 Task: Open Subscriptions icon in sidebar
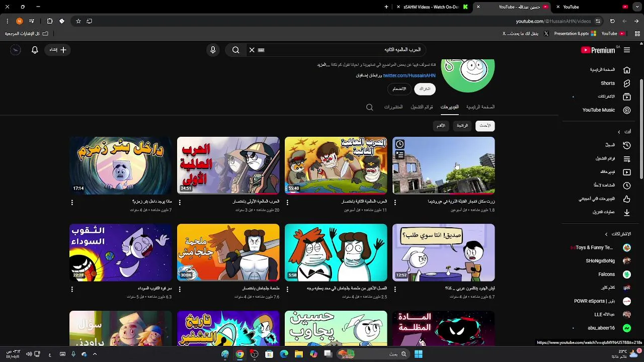click(x=627, y=97)
